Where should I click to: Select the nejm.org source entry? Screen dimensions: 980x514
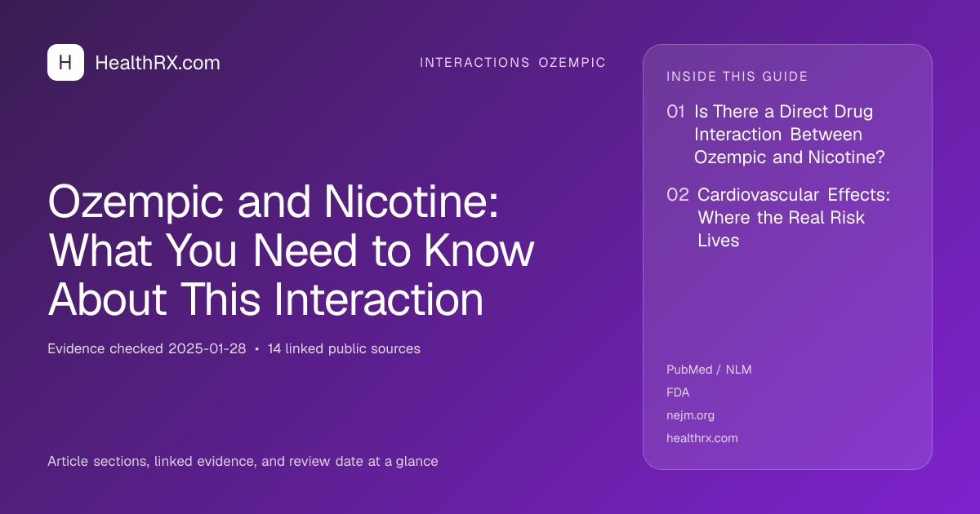click(690, 415)
